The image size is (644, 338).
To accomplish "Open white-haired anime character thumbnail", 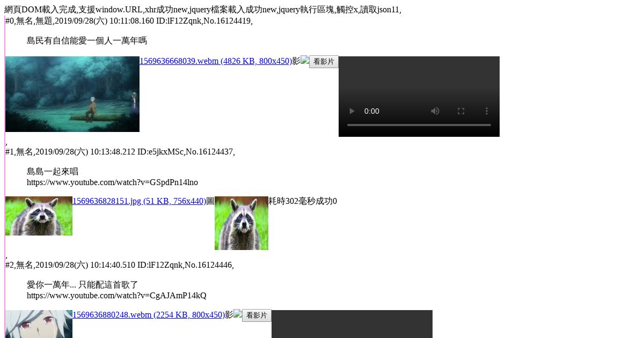I will [39, 324].
